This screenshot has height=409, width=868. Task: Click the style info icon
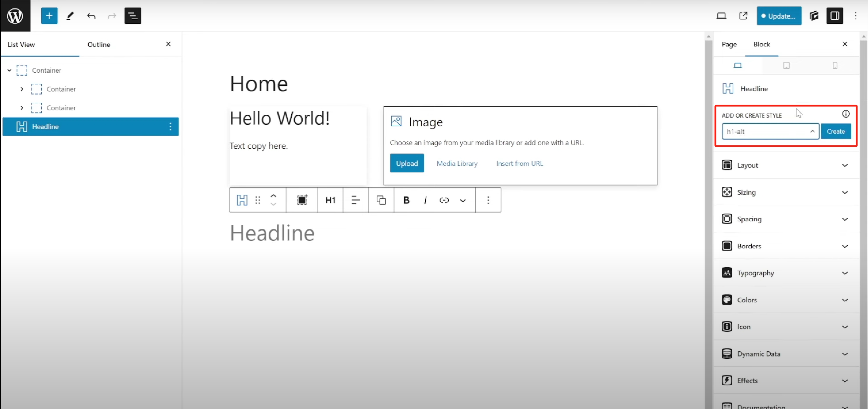point(846,114)
